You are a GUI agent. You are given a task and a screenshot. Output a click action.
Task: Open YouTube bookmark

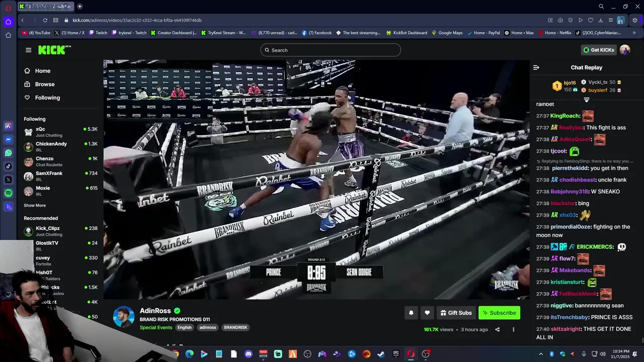tap(36, 33)
